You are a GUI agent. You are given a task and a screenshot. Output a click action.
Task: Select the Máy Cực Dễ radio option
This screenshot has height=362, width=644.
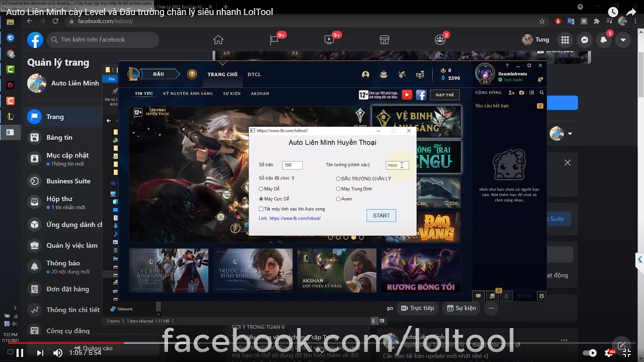(x=274, y=199)
